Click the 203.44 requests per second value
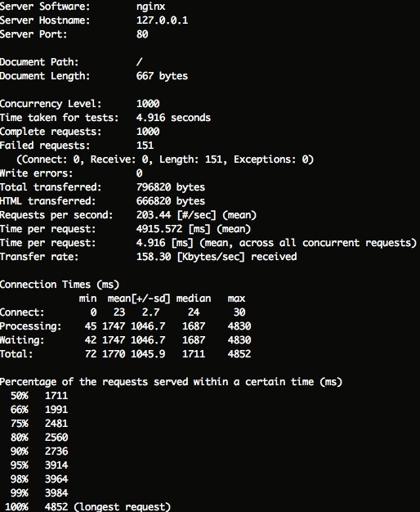Image resolution: width=420 pixels, height=512 pixels. click(x=154, y=215)
